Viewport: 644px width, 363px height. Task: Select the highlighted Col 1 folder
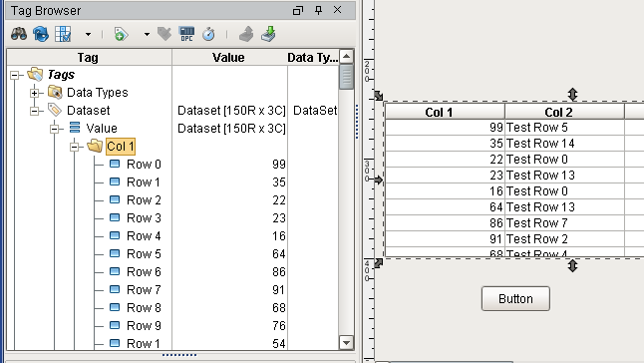121,147
